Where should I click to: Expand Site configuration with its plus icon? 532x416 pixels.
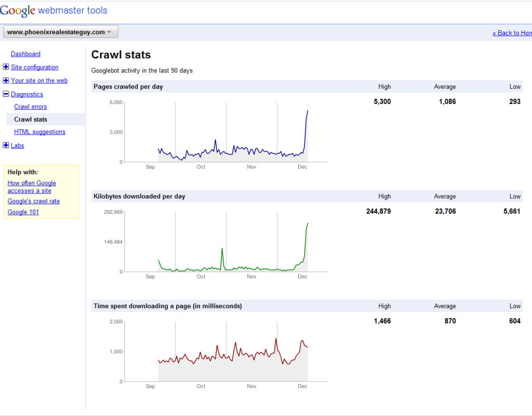[6, 67]
